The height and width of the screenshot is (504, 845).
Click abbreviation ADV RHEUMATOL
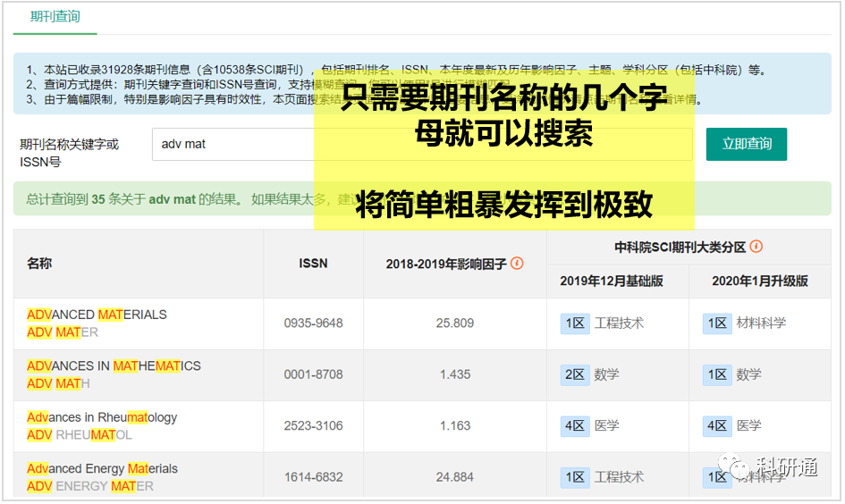(80, 434)
